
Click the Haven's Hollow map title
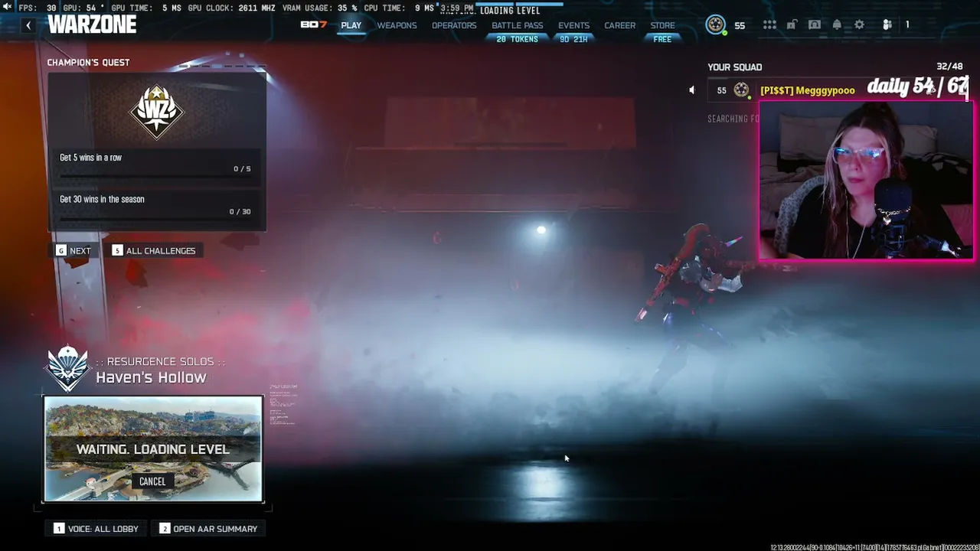coord(151,377)
